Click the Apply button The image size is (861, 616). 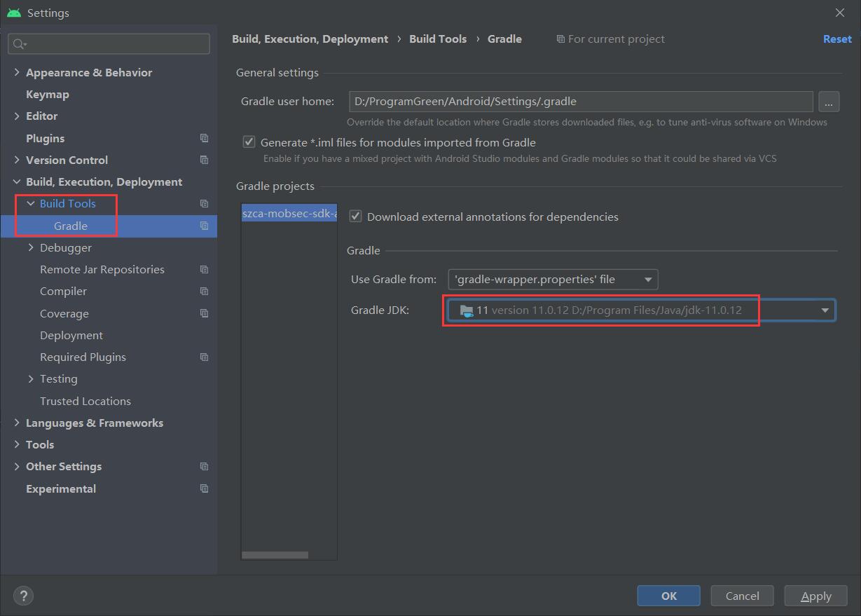click(x=816, y=596)
